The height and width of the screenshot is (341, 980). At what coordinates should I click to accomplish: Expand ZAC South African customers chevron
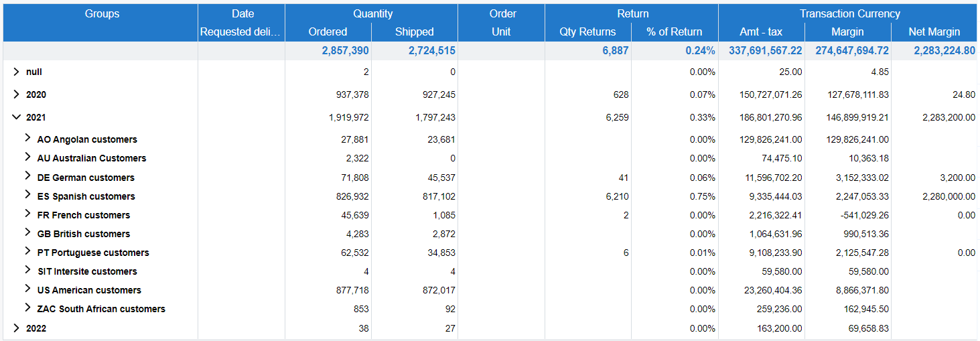click(27, 308)
